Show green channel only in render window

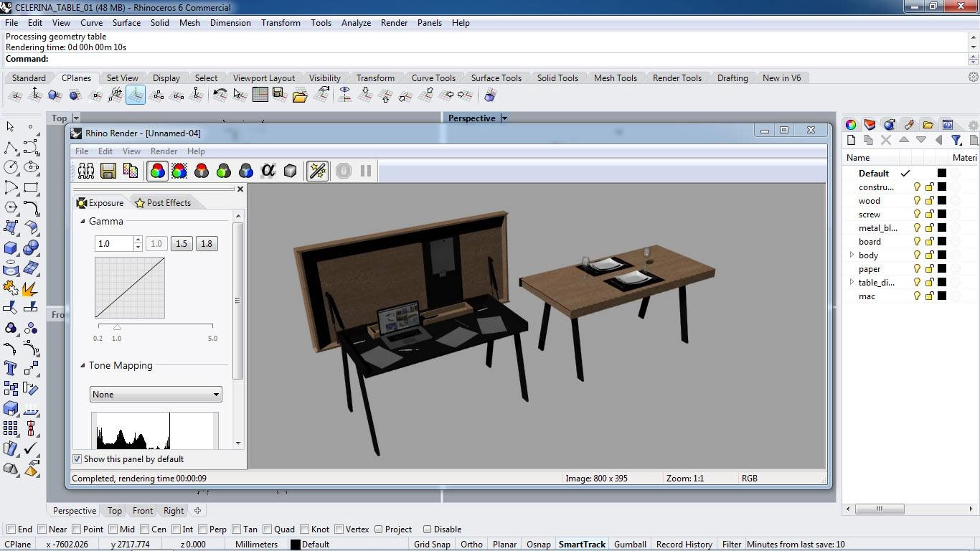pos(224,171)
